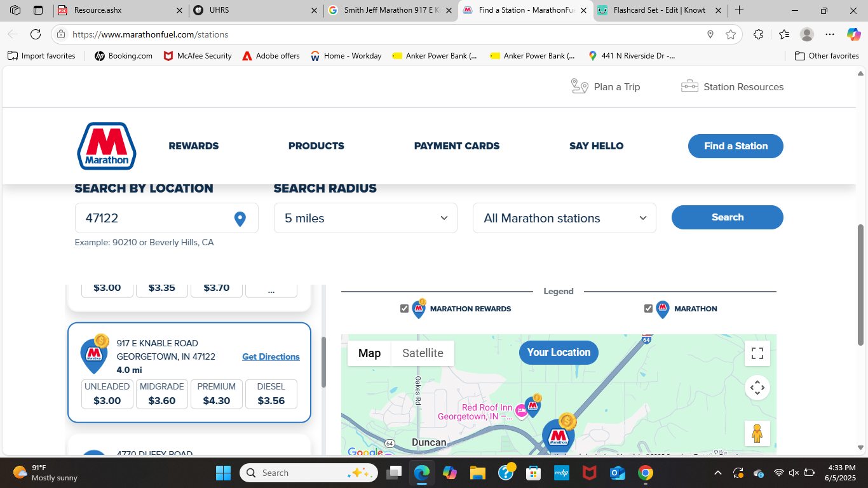The image size is (868, 488).
Task: Click the Plan a Trip map icon
Action: [580, 86]
